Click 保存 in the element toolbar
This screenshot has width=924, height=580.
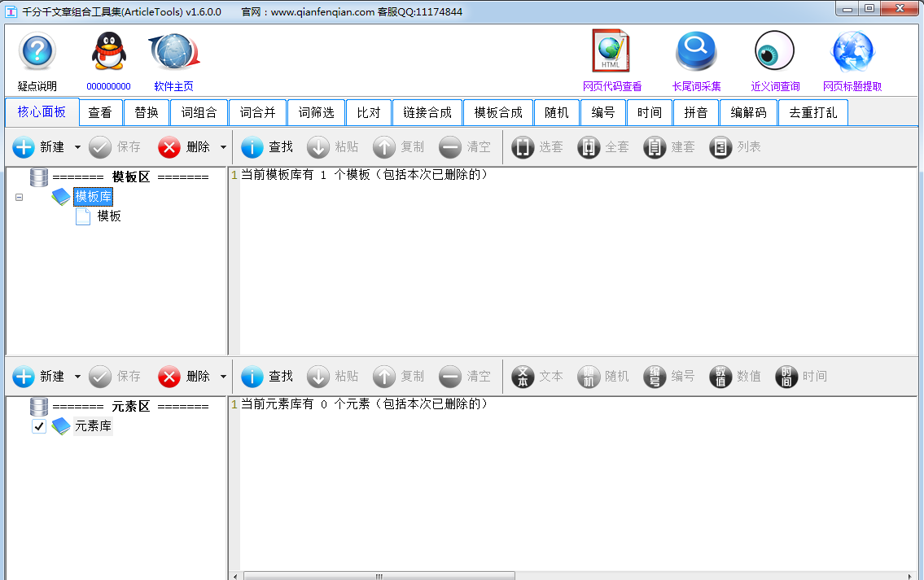pos(115,377)
